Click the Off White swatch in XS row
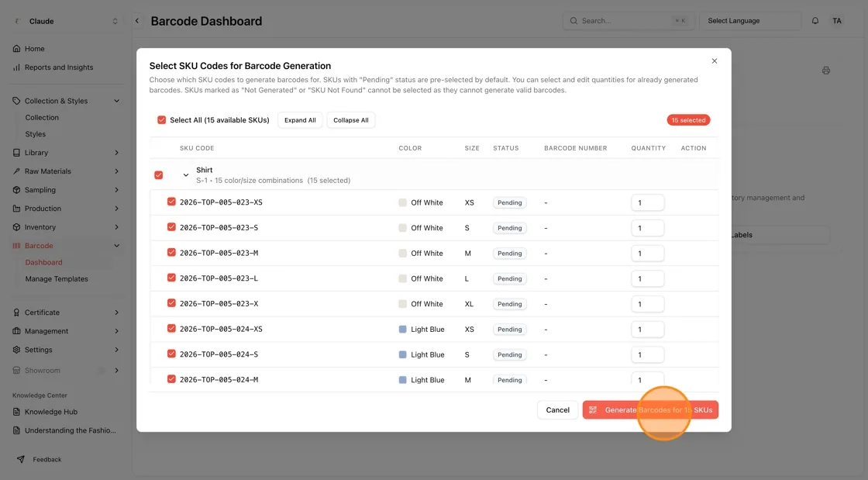Screen dimensions: 868x480 coord(402,202)
